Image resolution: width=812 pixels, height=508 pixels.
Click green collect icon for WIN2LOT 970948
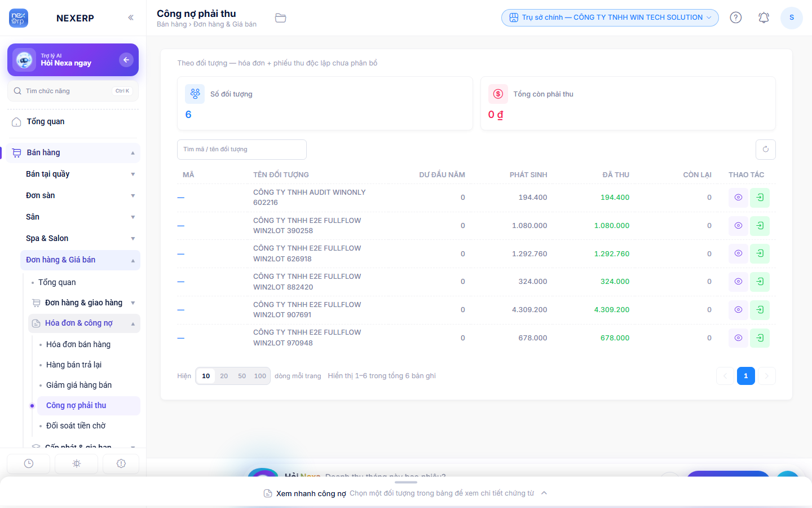[x=760, y=338]
